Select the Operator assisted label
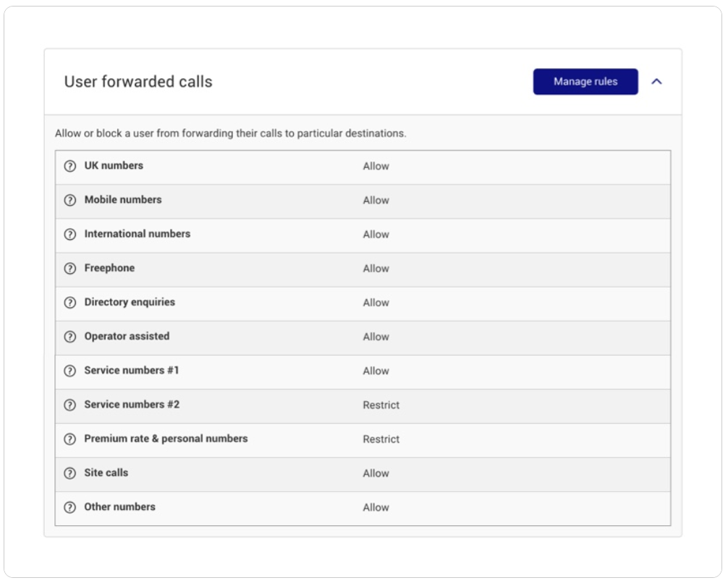The image size is (728, 583). [x=127, y=336]
